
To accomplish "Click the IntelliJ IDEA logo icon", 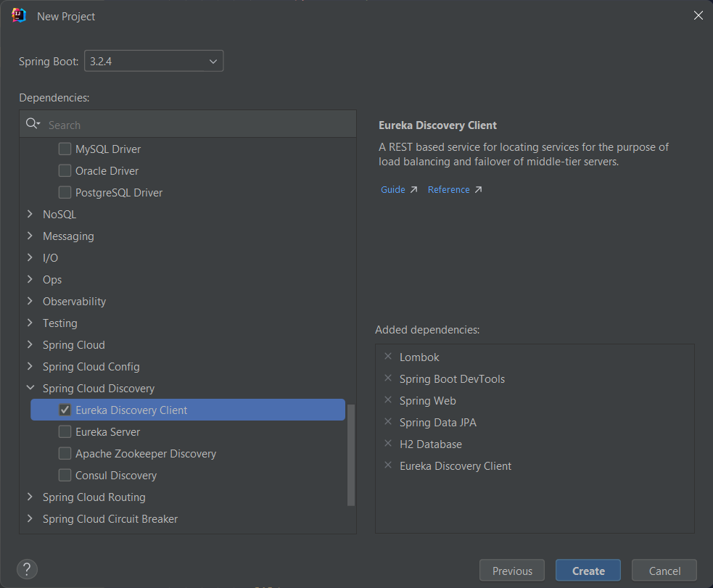I will click(x=19, y=15).
